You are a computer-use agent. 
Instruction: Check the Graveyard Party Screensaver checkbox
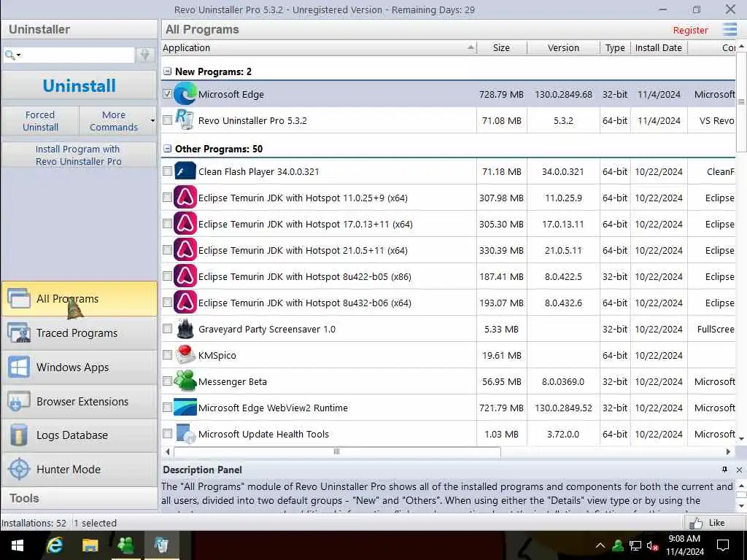pyautogui.click(x=167, y=329)
